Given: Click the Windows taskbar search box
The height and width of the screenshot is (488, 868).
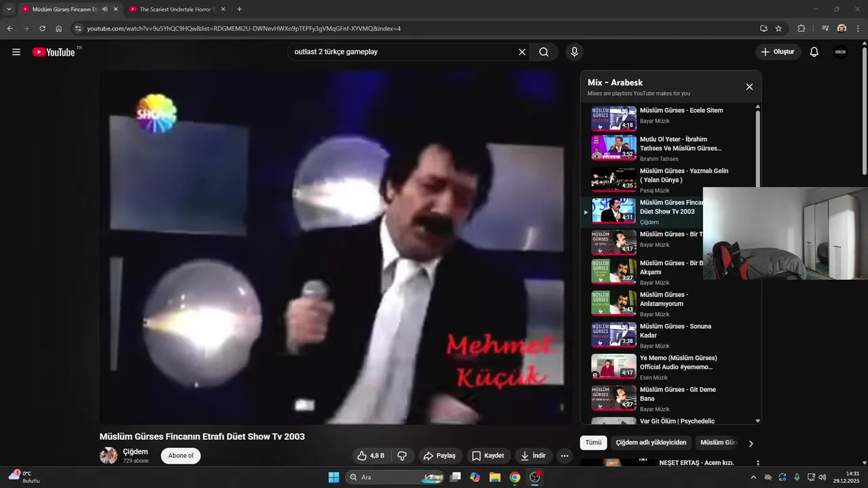Looking at the screenshot, I should coord(395,477).
